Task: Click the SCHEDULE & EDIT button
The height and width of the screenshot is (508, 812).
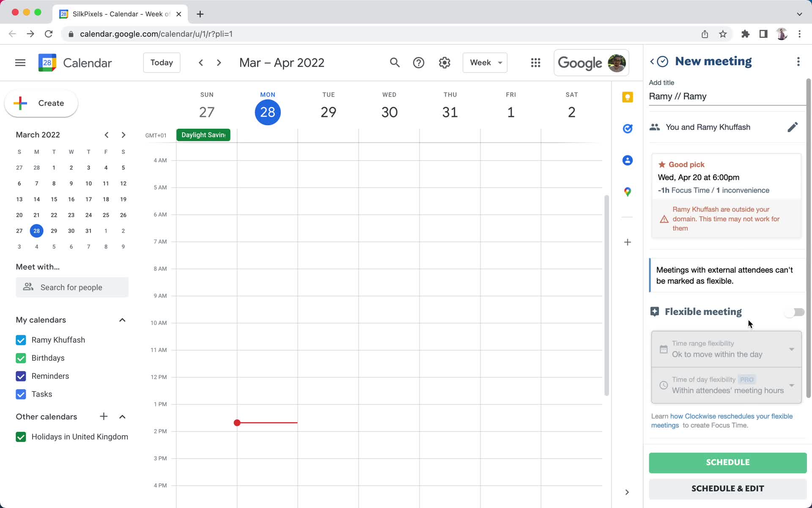Action: (x=727, y=488)
